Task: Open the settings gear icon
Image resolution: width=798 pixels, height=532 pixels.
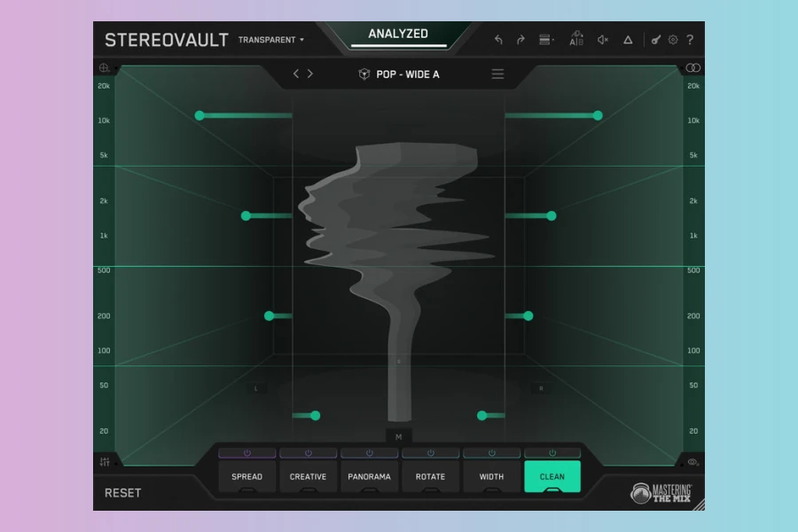Action: 673,40
